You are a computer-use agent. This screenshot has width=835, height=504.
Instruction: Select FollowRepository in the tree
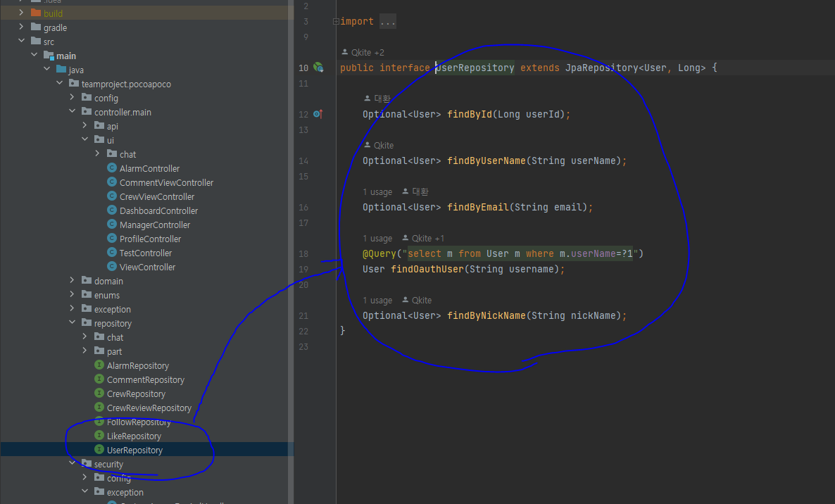(x=139, y=422)
